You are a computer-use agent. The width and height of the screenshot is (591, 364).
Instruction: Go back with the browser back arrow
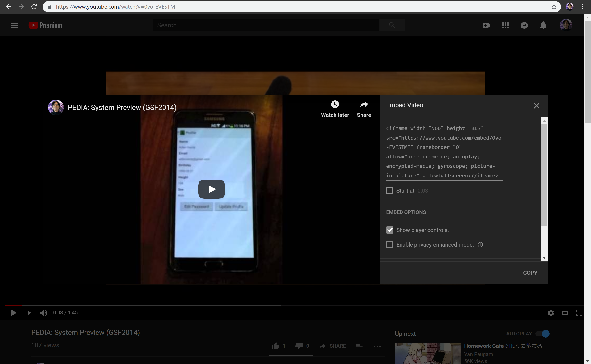(9, 7)
